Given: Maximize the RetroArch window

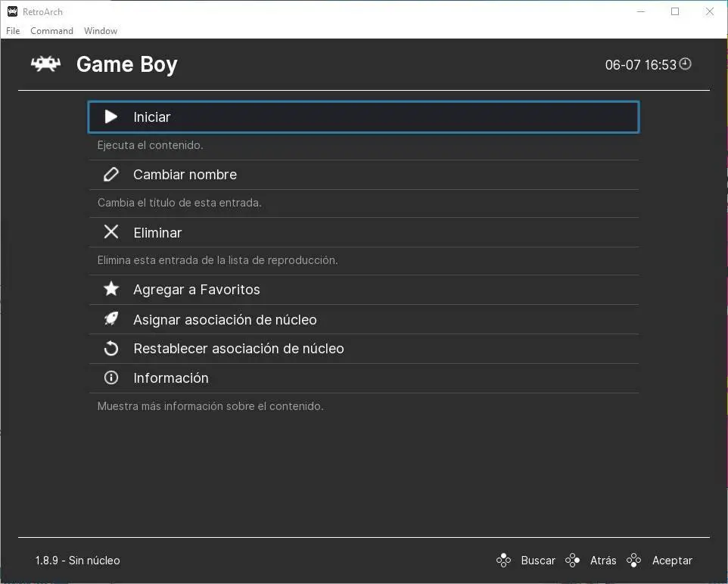Looking at the screenshot, I should pyautogui.click(x=675, y=11).
